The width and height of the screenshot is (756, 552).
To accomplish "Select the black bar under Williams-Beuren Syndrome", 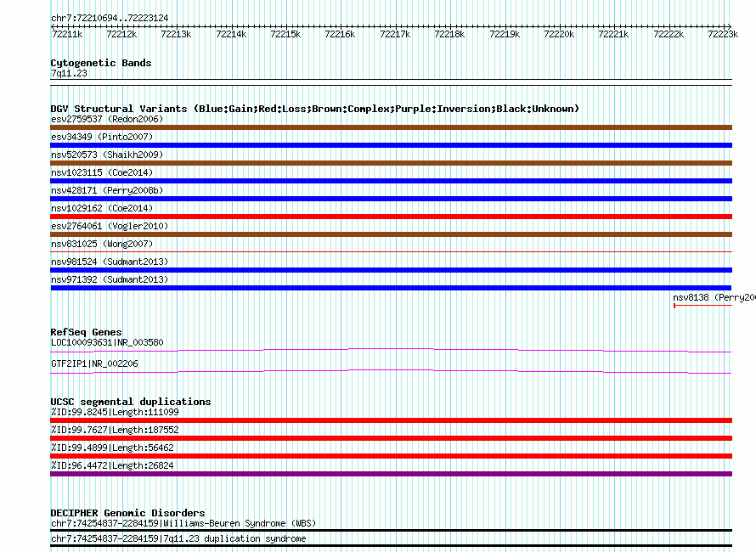I will coord(391,530).
